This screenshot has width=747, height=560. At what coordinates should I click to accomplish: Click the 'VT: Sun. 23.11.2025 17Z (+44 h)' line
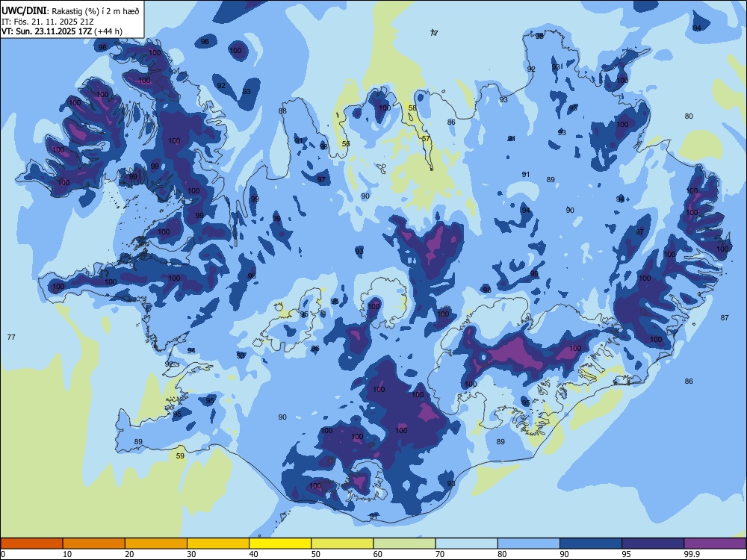coord(62,31)
